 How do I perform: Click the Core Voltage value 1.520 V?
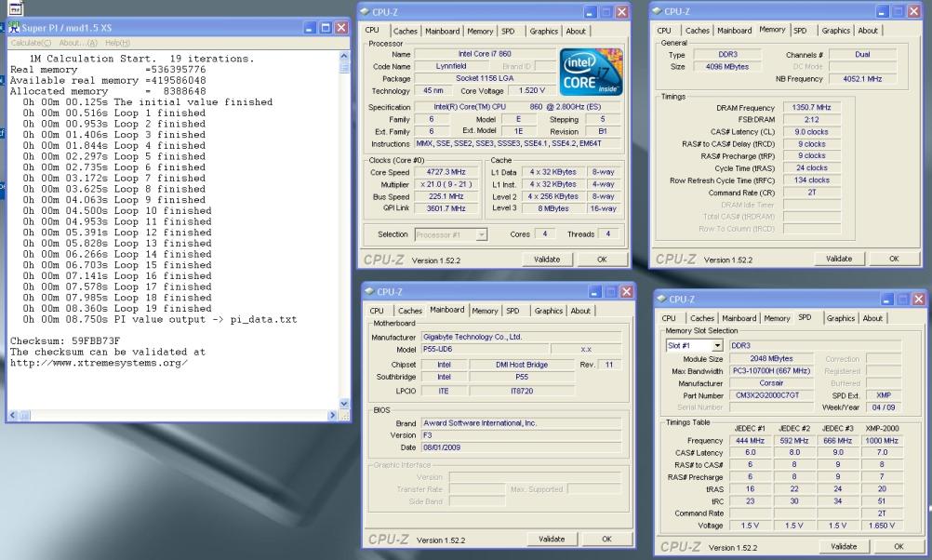coord(531,90)
